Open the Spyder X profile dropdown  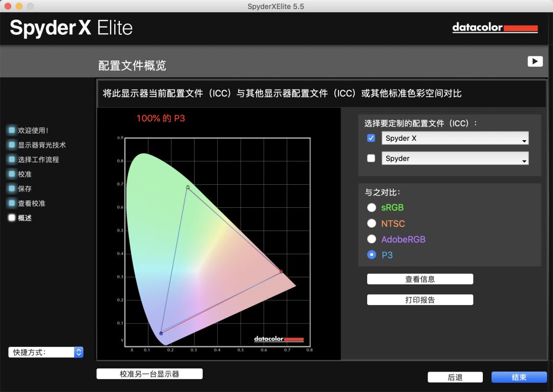tap(455, 138)
